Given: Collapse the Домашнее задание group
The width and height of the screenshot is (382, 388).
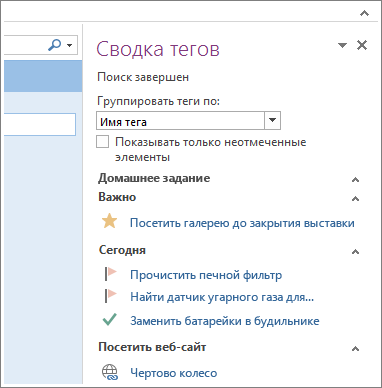Looking at the screenshot, I should 355,180.
